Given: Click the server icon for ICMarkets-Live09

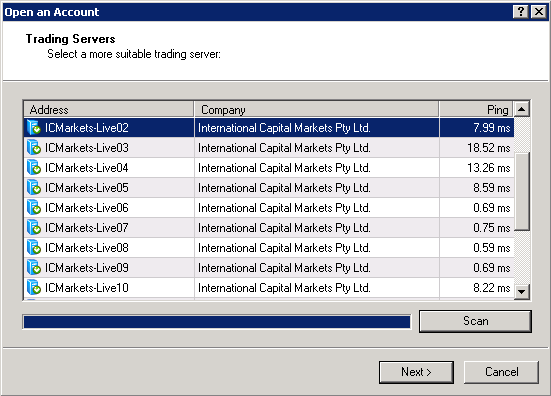Looking at the screenshot, I should click(34, 268).
